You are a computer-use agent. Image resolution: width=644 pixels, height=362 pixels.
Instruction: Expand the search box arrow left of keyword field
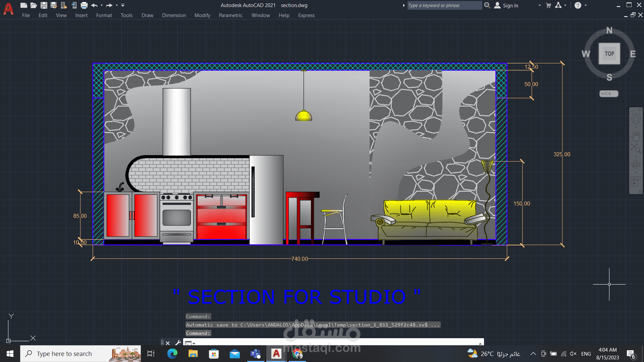(404, 5)
